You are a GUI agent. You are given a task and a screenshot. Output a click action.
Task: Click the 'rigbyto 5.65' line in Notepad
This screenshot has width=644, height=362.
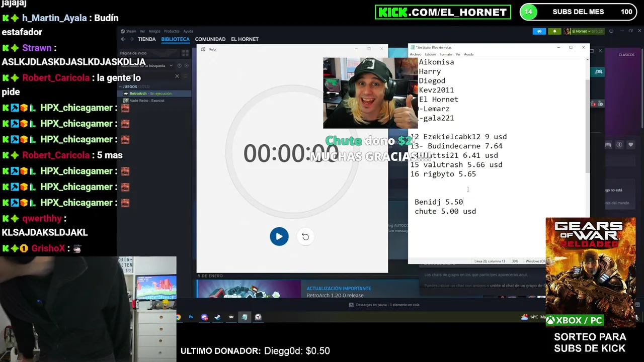tap(443, 174)
